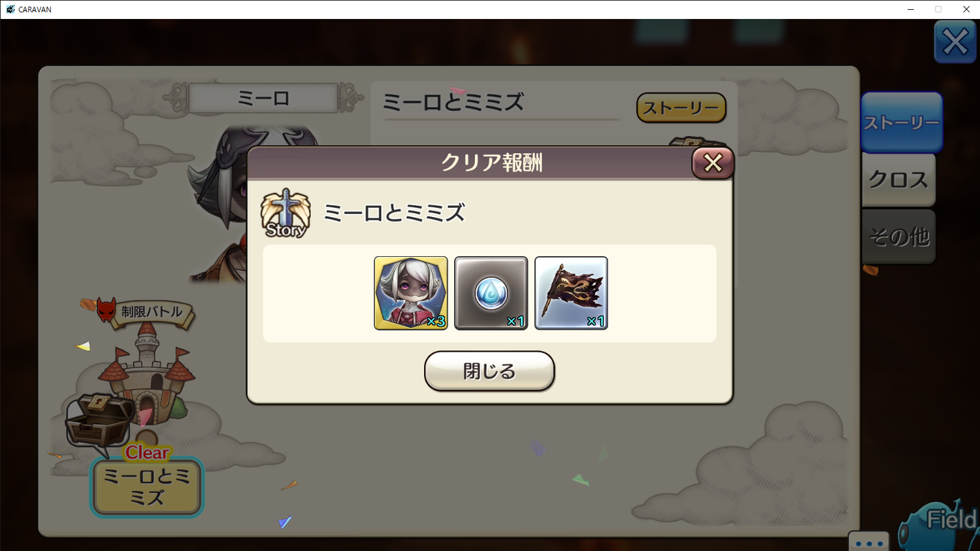The height and width of the screenshot is (551, 980).
Task: Close the クリア報酬 reward dialog with X
Action: click(x=713, y=163)
